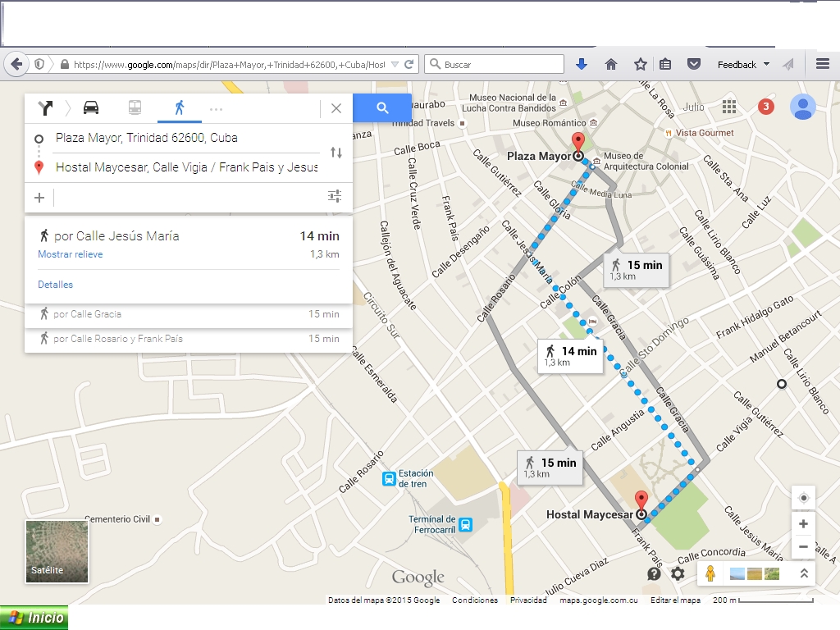Image resolution: width=840 pixels, height=630 pixels.
Task: Click the Vista Gourmet restaurant marker
Action: click(669, 133)
